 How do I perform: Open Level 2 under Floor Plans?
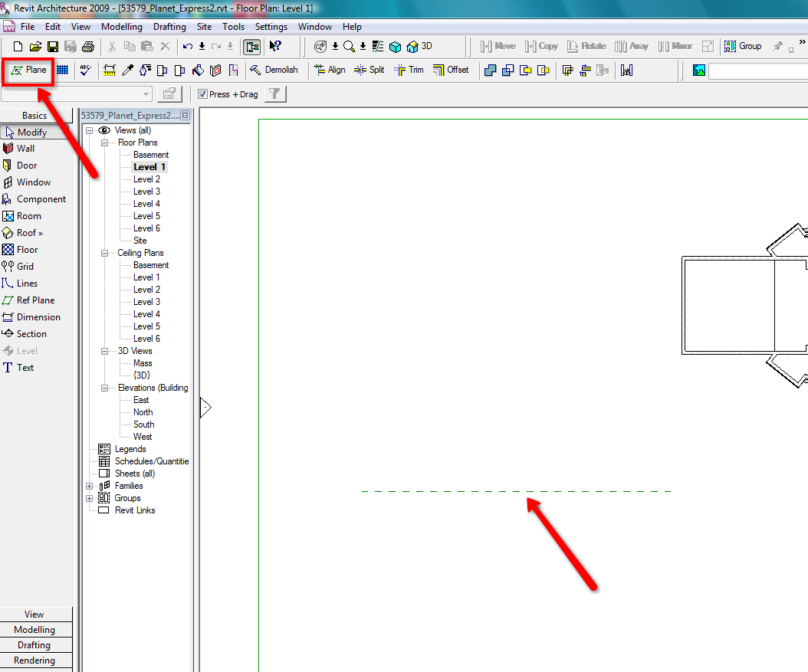coord(147,180)
